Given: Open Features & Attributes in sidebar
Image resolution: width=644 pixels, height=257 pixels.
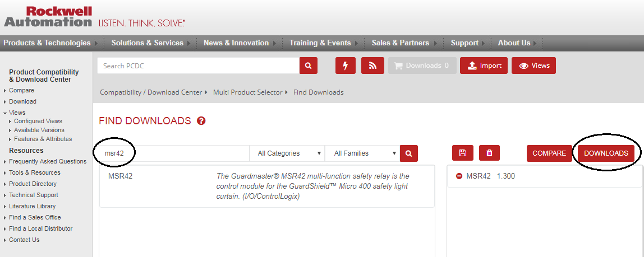Looking at the screenshot, I should [43, 139].
